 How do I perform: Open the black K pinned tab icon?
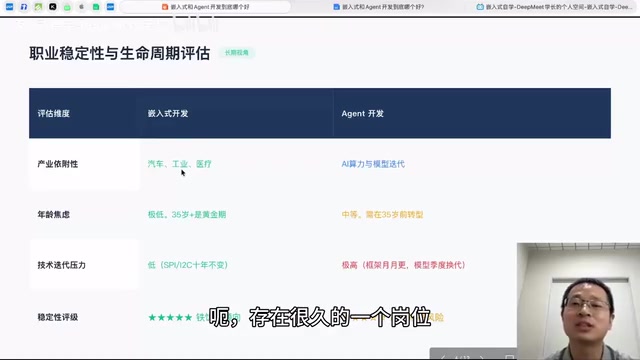pyautogui.click(x=53, y=7)
